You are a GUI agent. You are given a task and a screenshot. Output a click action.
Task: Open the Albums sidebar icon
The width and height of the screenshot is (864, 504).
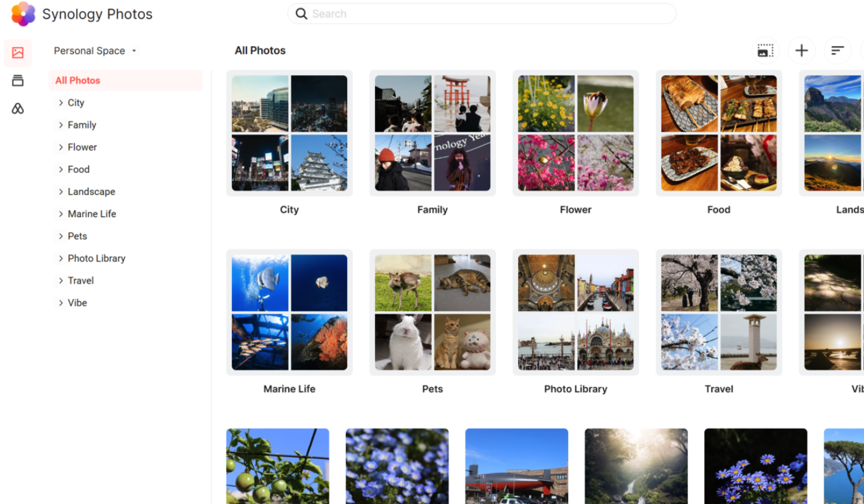[18, 80]
